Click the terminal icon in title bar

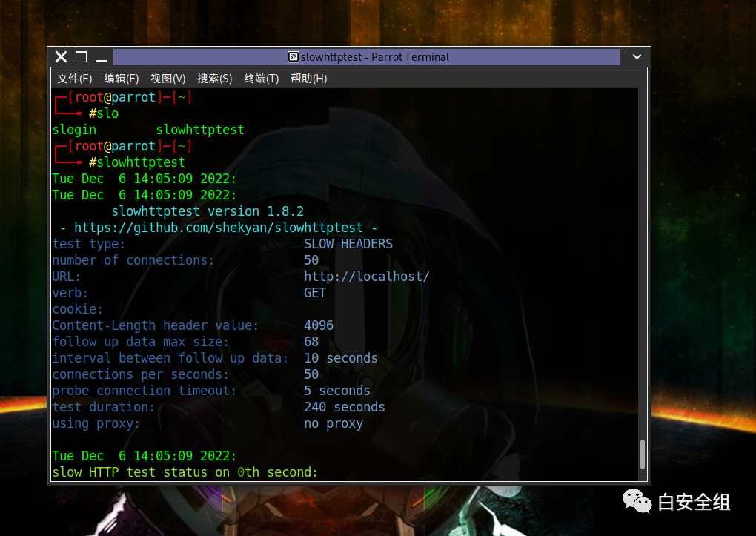[294, 57]
